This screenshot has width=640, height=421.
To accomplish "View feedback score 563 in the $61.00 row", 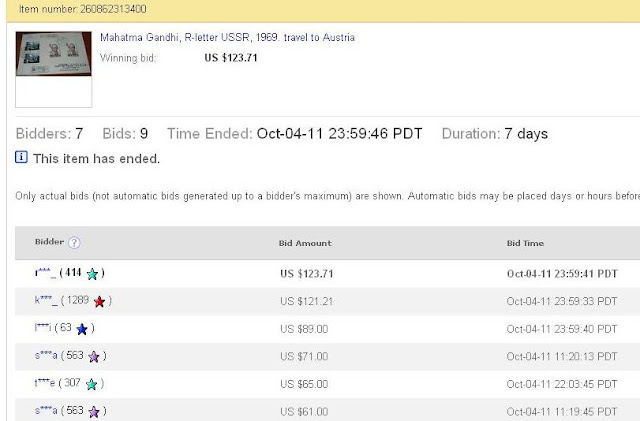I will pyautogui.click(x=74, y=410).
